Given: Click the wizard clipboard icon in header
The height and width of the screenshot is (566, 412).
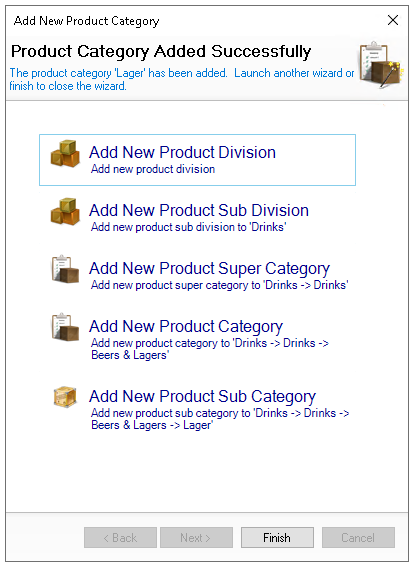Looking at the screenshot, I should (381, 65).
